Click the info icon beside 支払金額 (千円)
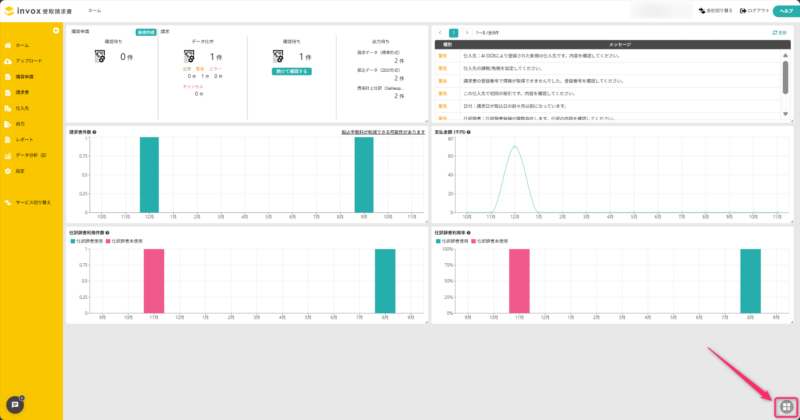The image size is (800, 420). [468, 132]
